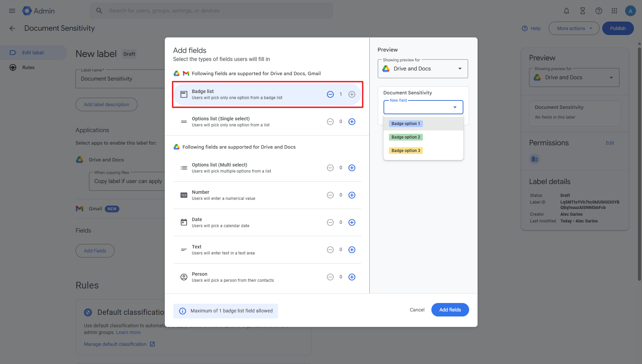
Task: Select Badge option 2 from list
Action: click(406, 137)
